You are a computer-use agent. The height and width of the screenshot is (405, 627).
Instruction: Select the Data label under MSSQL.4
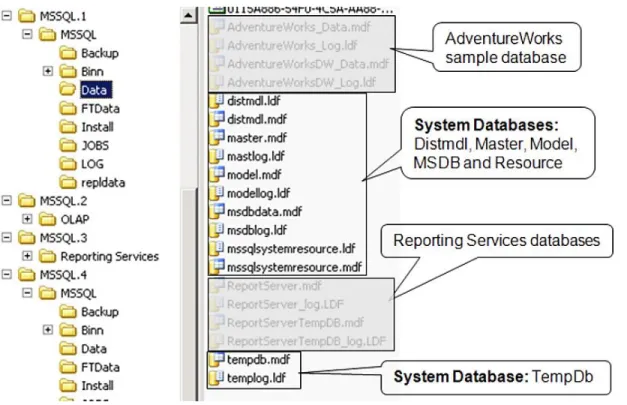[x=94, y=349]
